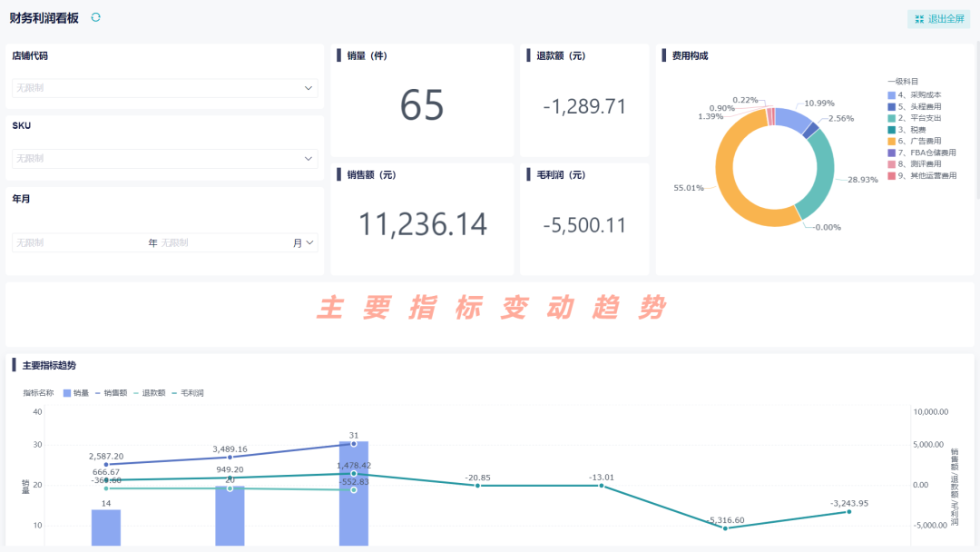Click the 退出全屏 button

939,19
